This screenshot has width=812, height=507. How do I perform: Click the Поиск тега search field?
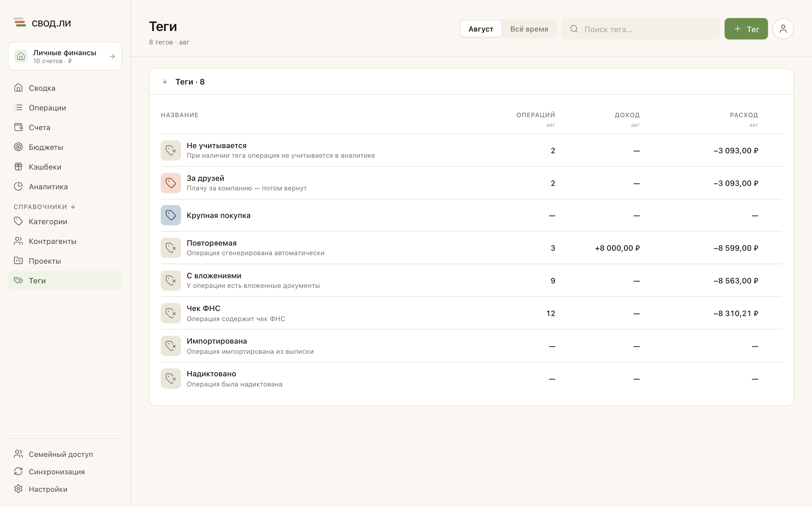tap(641, 29)
